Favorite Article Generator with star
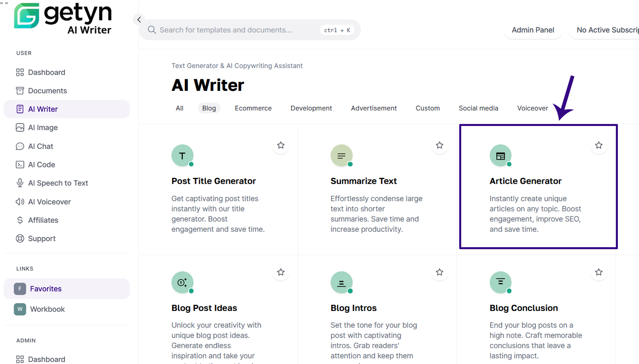 tap(599, 145)
